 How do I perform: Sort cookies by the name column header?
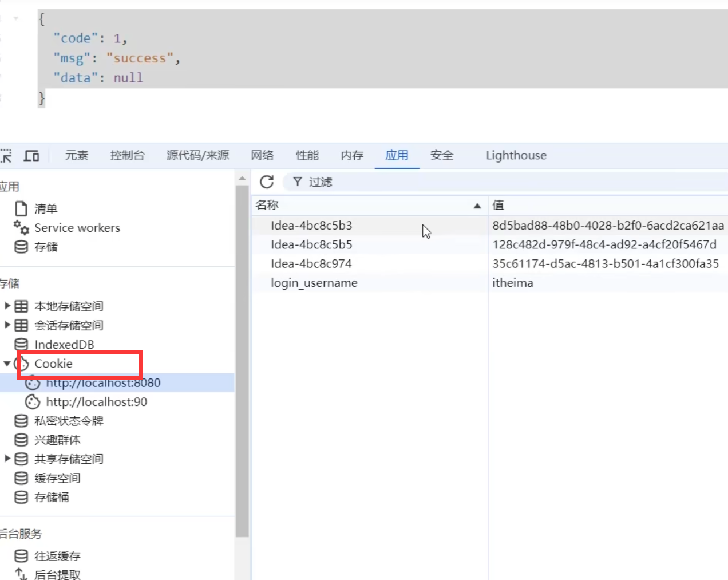point(366,205)
